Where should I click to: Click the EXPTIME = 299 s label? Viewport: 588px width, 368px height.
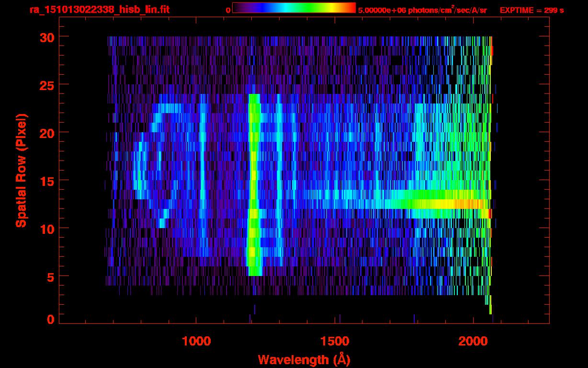[531, 10]
